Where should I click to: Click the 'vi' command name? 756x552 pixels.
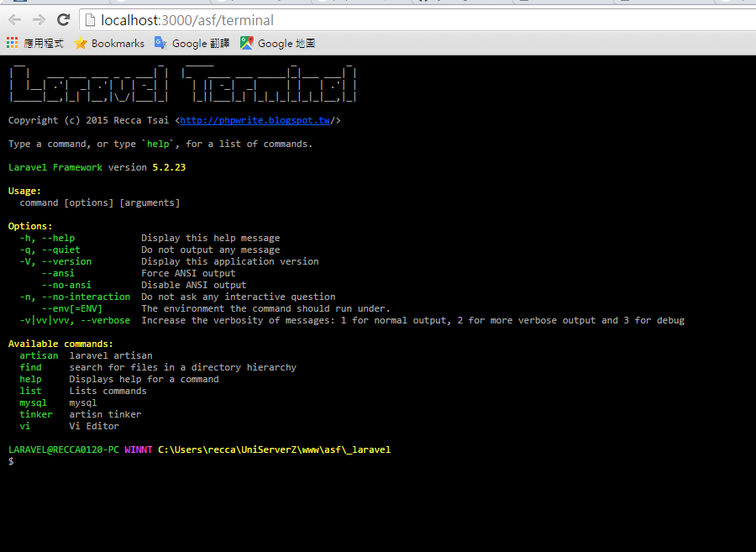[25, 426]
